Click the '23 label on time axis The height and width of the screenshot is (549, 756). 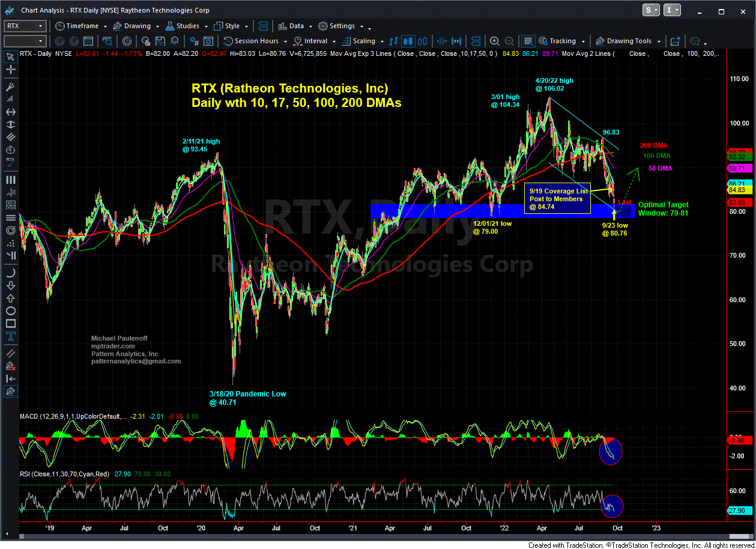656,528
